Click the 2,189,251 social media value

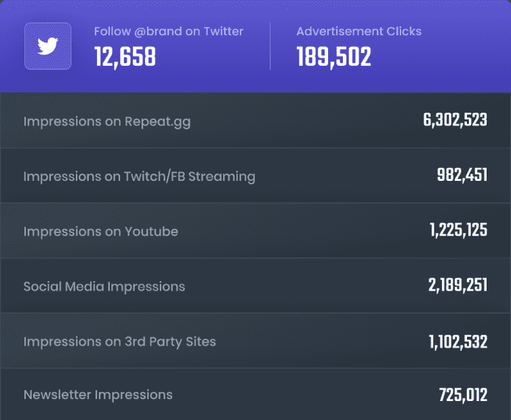point(457,286)
